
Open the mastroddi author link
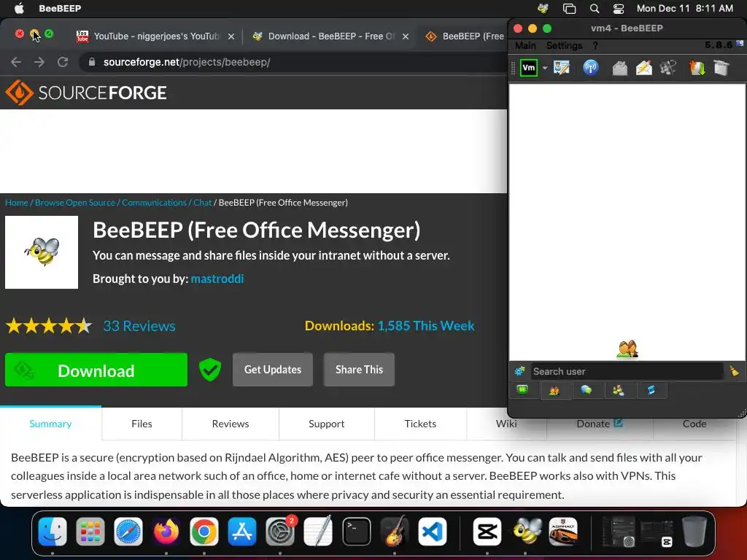(x=217, y=279)
